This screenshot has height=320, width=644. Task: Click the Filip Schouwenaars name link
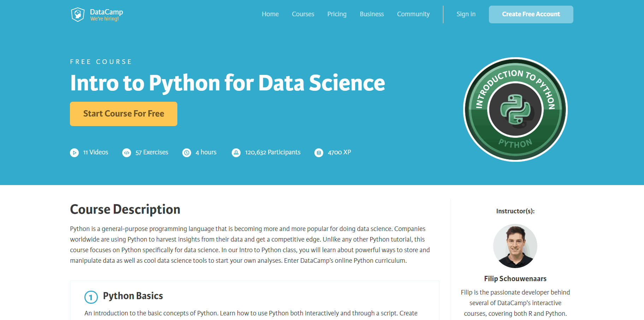[515, 279]
